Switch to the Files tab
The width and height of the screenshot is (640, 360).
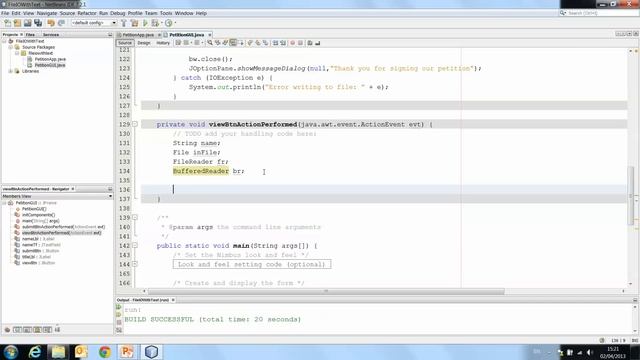tap(31, 35)
